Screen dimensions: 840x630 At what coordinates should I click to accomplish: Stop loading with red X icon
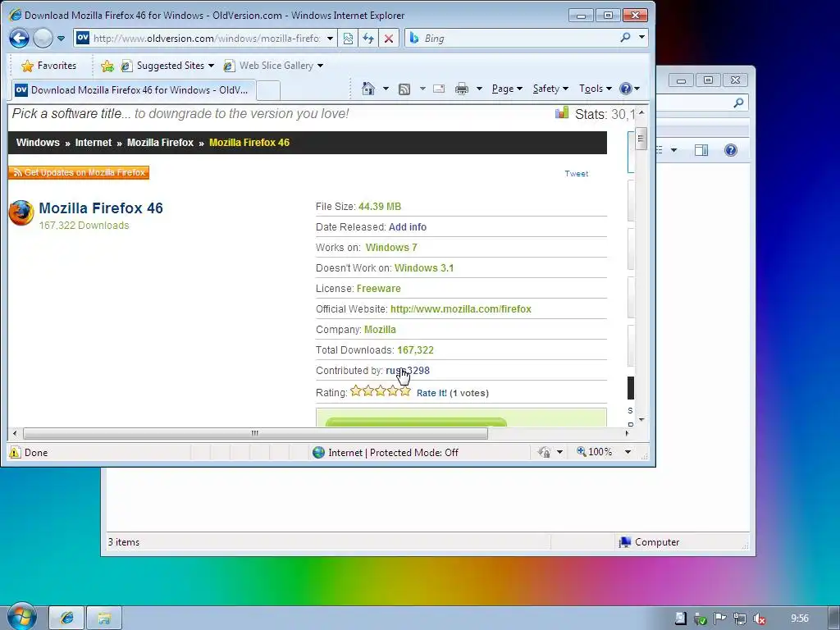pyautogui.click(x=389, y=39)
